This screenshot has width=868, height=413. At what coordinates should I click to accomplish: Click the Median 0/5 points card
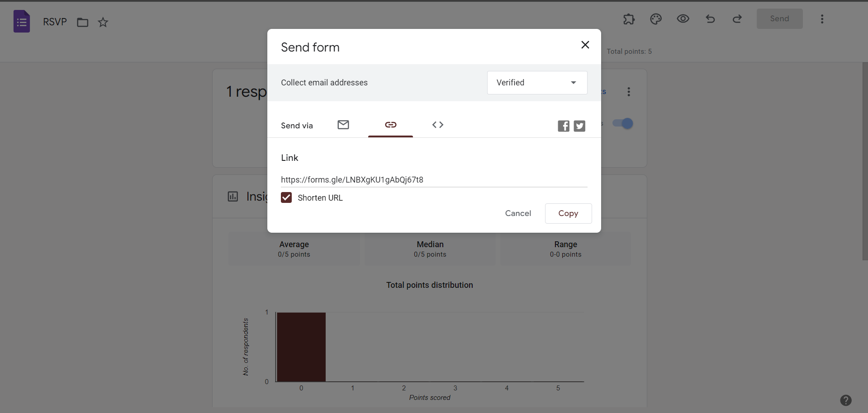point(430,249)
